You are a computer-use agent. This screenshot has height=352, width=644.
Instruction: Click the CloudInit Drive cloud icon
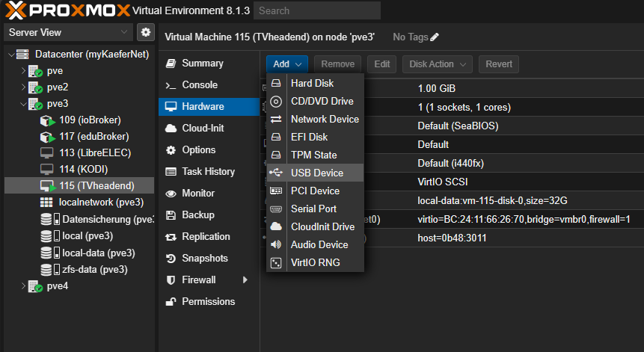276,227
